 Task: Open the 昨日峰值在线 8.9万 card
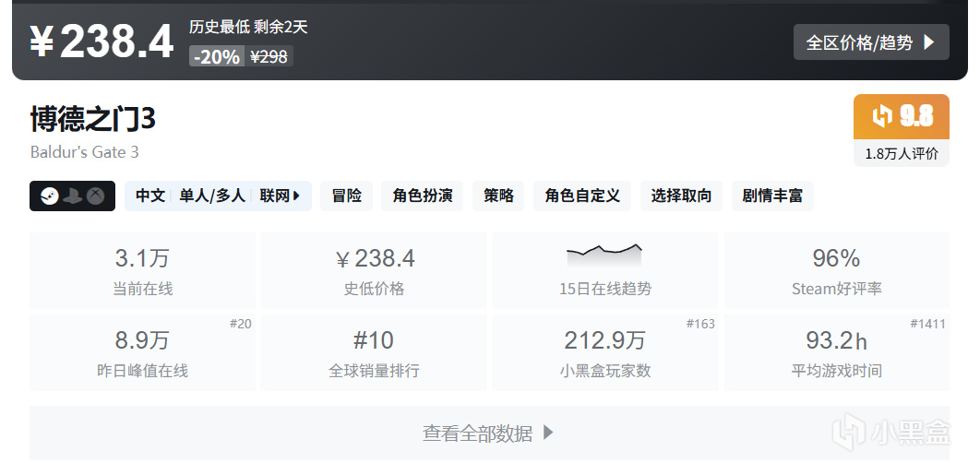(142, 352)
